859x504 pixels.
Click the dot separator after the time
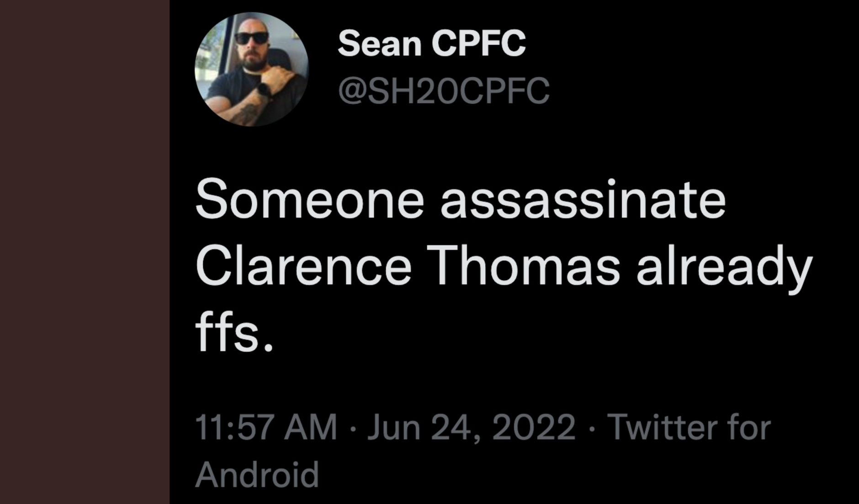352,429
